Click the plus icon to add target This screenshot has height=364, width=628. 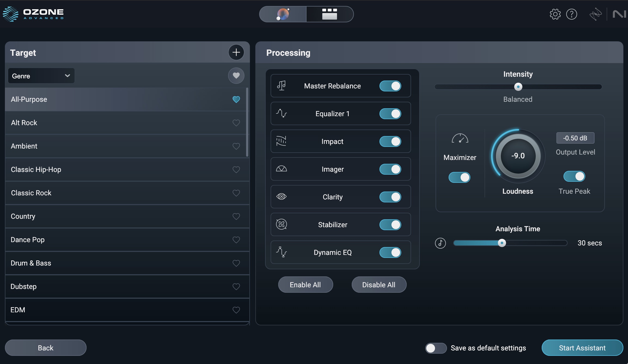(236, 52)
